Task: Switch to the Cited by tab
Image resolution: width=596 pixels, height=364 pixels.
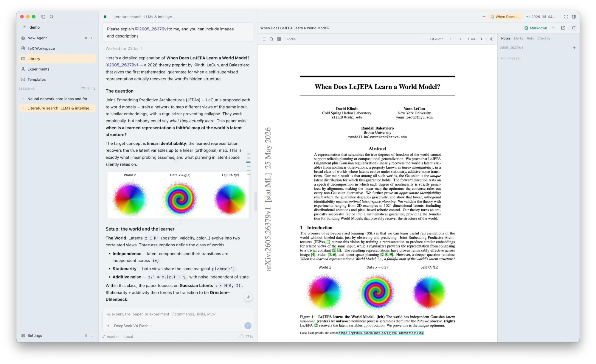Action: click(544, 38)
